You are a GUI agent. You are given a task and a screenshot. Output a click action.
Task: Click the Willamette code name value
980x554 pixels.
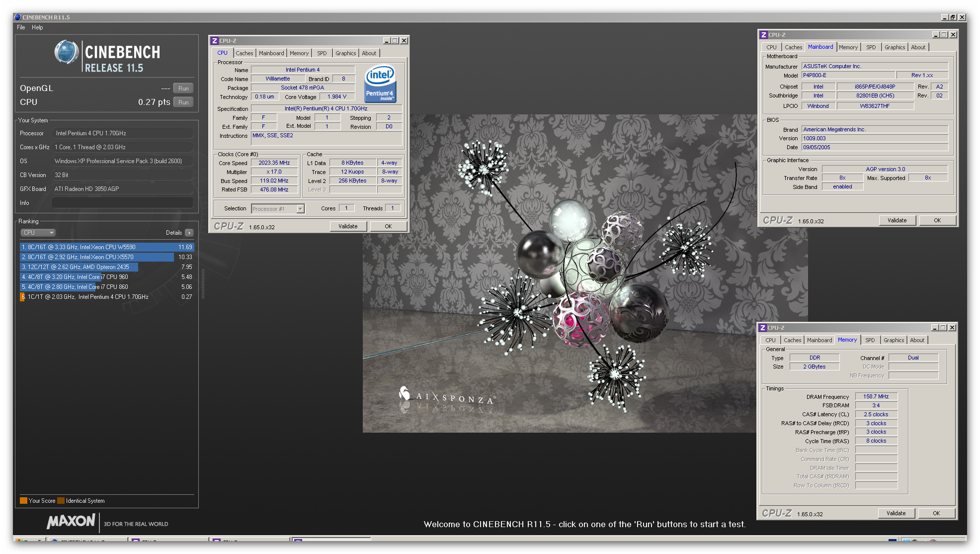[x=278, y=79]
